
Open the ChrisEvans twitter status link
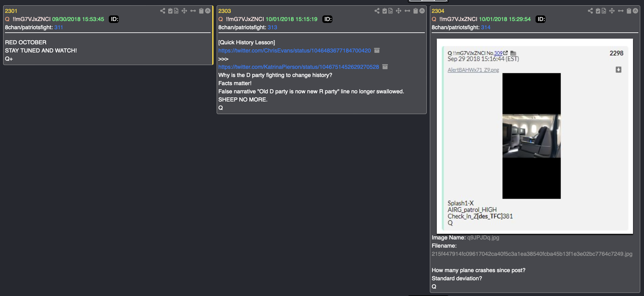295,51
